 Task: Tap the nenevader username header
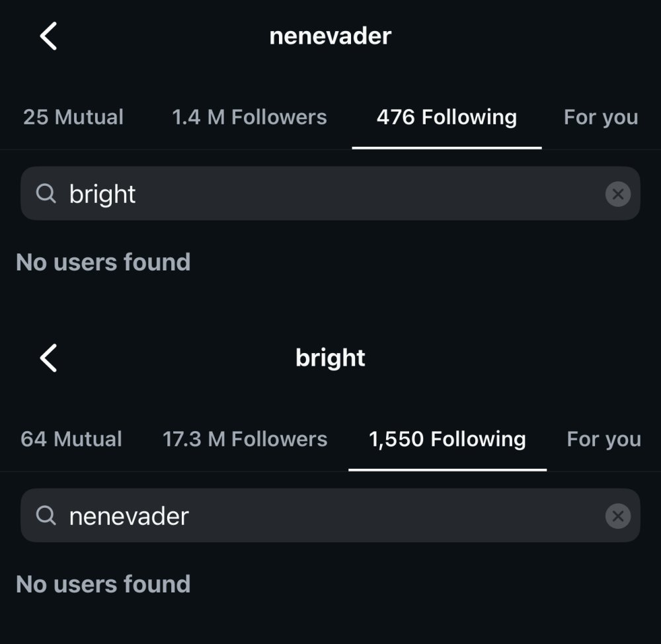click(330, 36)
